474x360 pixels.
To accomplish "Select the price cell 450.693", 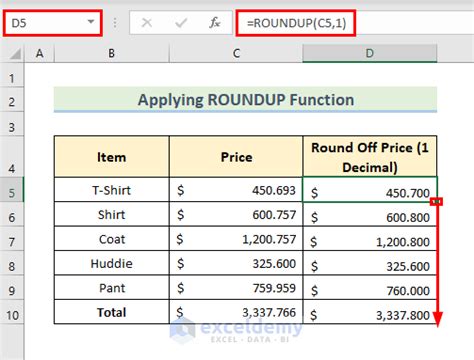I will click(x=236, y=190).
